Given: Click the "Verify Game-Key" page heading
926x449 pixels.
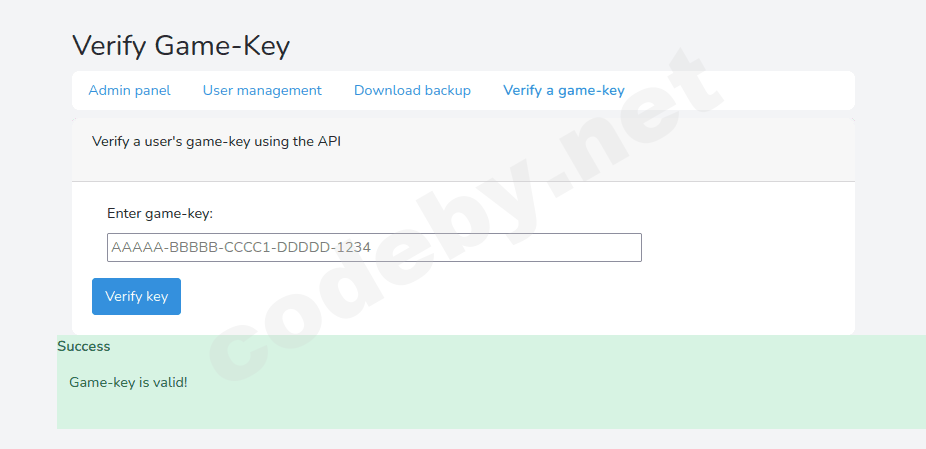Looking at the screenshot, I should [181, 45].
